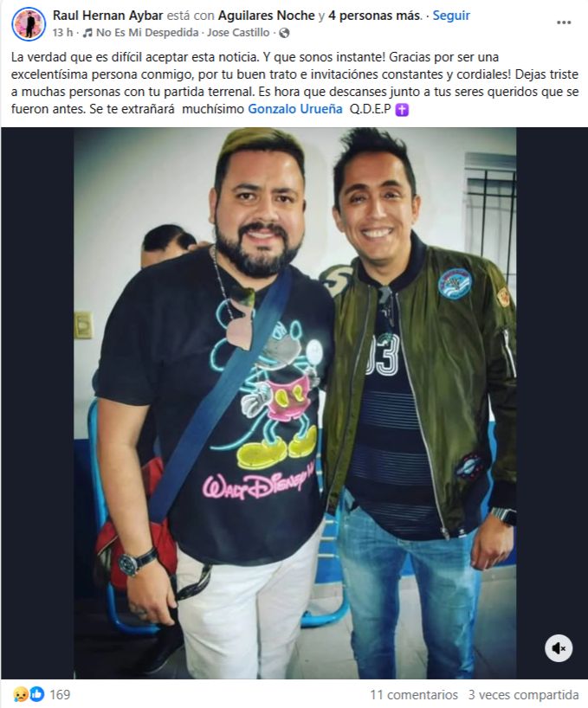Click the '13 h' post timestamp
Screen dimensions: 588x708
[x=62, y=33]
